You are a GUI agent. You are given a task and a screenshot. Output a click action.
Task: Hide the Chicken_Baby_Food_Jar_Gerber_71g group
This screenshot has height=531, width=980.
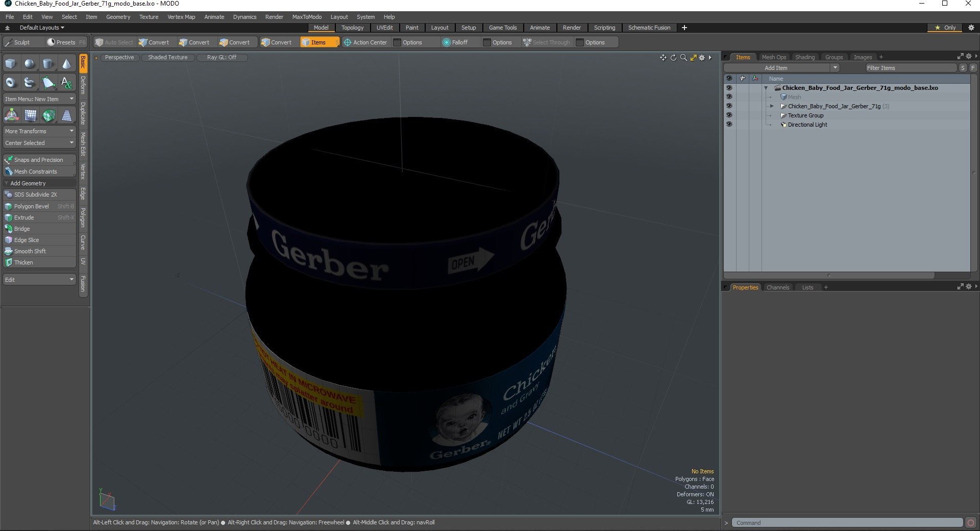pos(729,106)
